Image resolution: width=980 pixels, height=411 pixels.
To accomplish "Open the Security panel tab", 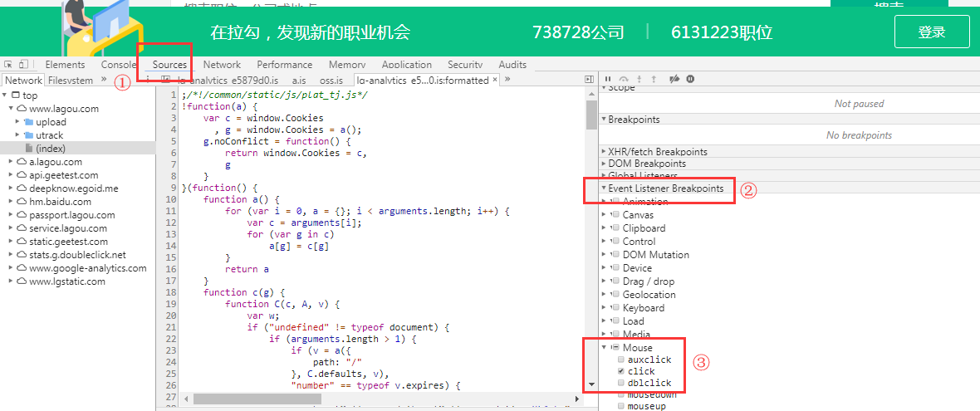I will 465,64.
